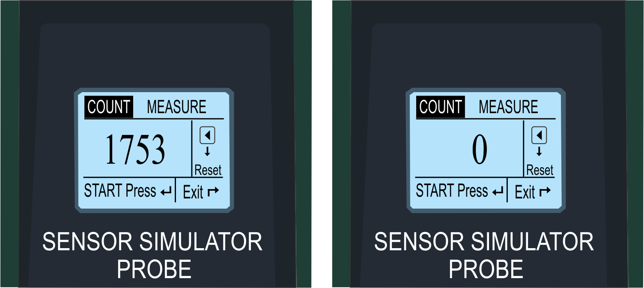
Task: Click START Press below the 0 count
Action: (x=452, y=191)
